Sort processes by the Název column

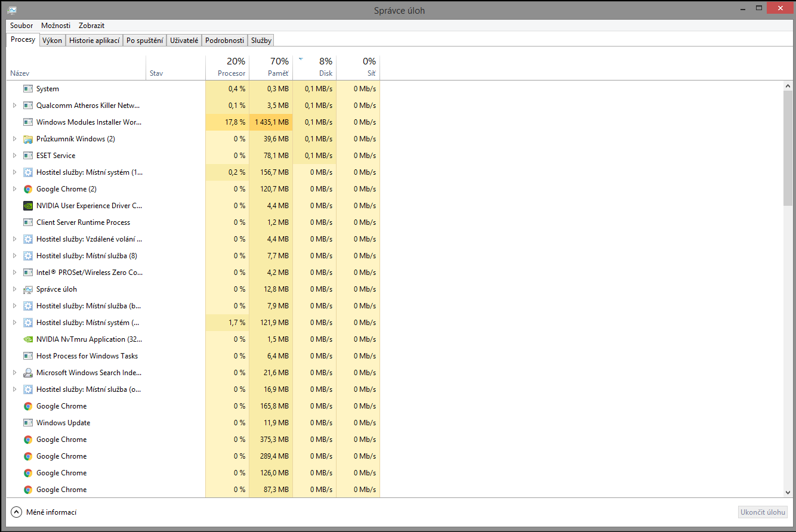pyautogui.click(x=76, y=67)
